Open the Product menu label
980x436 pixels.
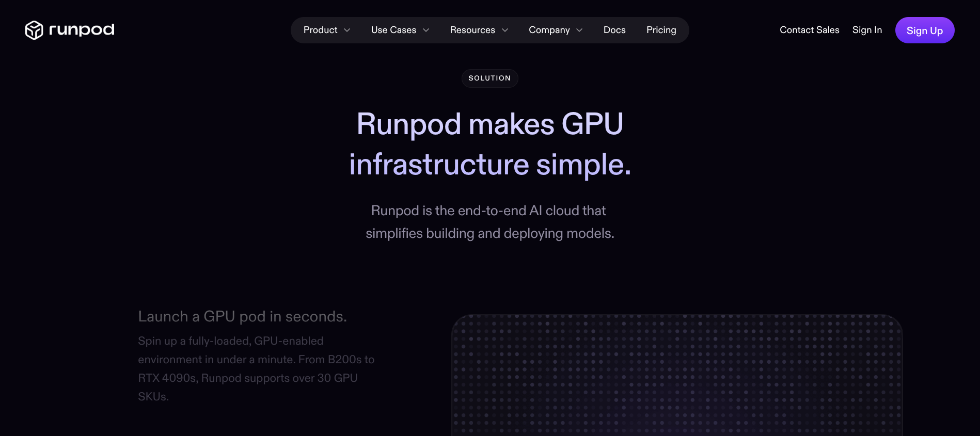320,30
